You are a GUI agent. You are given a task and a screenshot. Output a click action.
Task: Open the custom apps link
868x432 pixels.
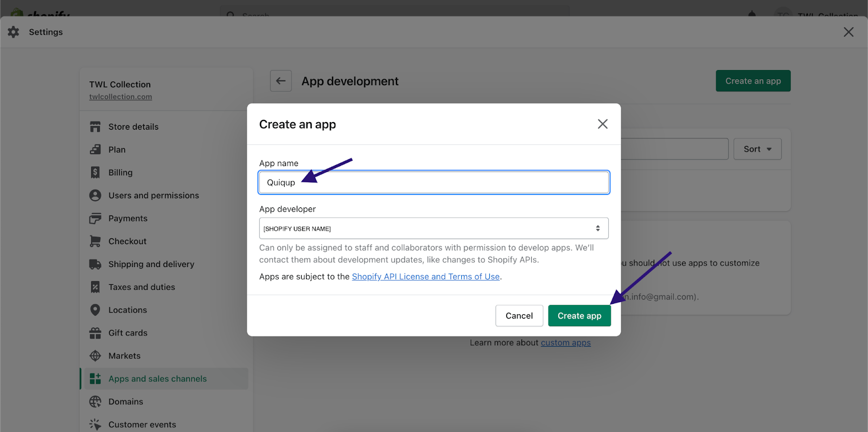tap(566, 343)
